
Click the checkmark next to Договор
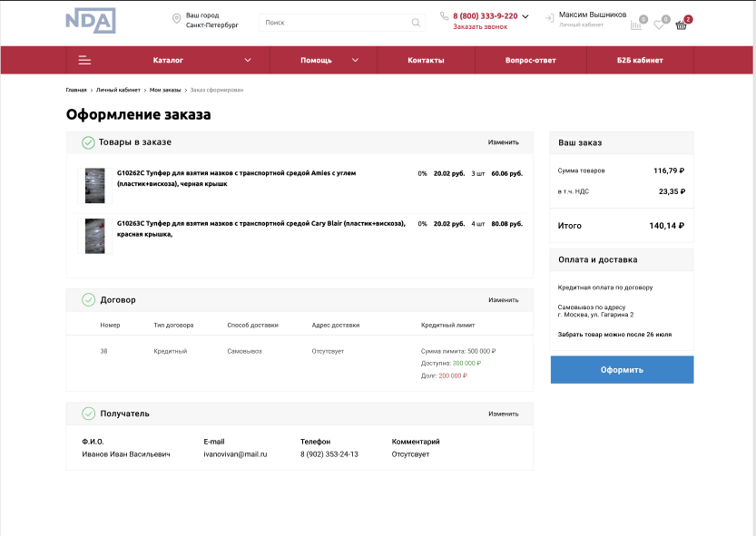pyautogui.click(x=88, y=299)
